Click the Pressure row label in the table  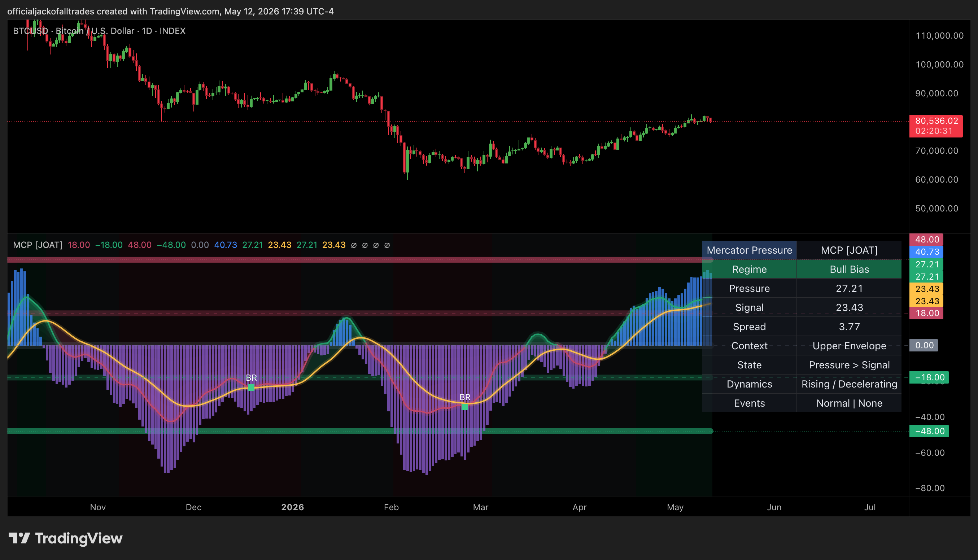pyautogui.click(x=749, y=288)
